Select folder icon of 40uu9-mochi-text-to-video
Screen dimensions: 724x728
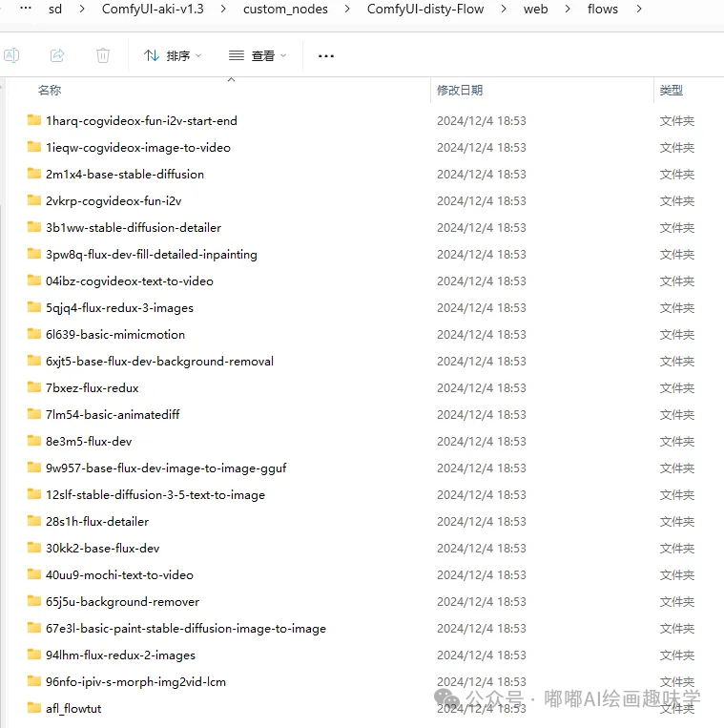[34, 574]
